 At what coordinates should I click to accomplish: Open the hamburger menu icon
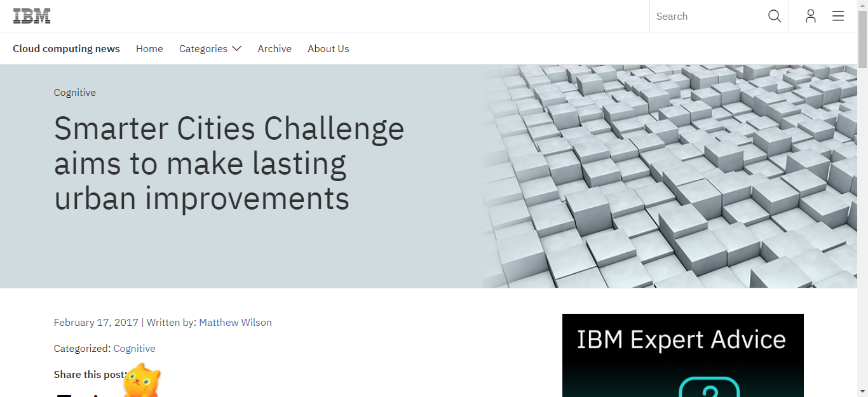(838, 16)
